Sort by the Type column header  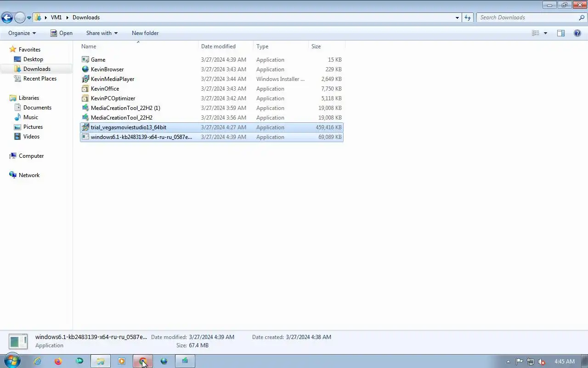(x=281, y=46)
